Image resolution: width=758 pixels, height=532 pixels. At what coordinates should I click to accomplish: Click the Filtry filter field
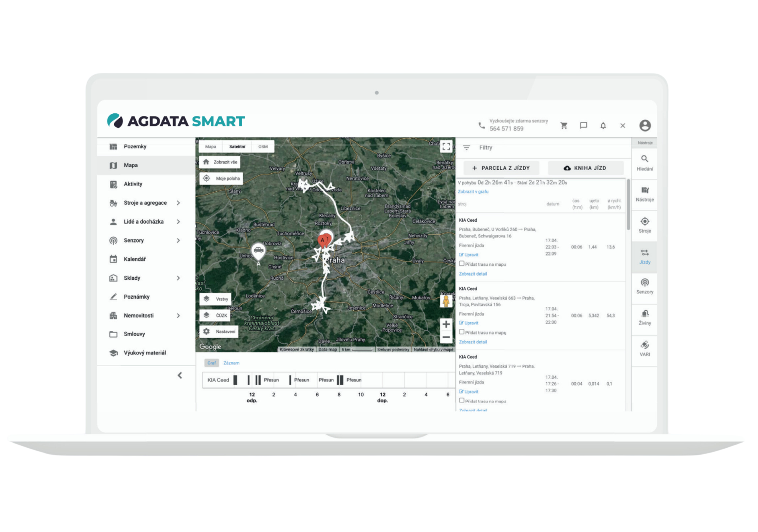click(486, 148)
